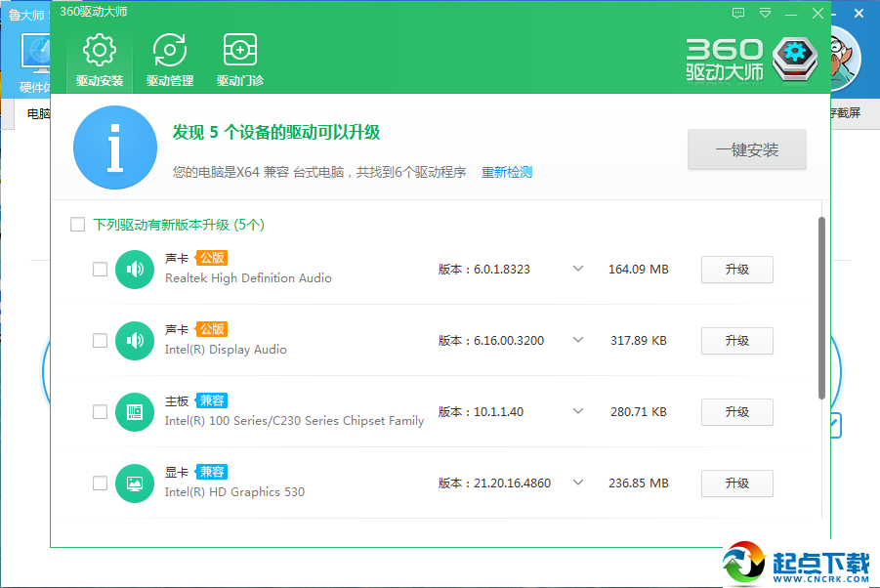The width and height of the screenshot is (880, 588).
Task: Open the title bar dropdown menu icon
Action: pos(765,13)
